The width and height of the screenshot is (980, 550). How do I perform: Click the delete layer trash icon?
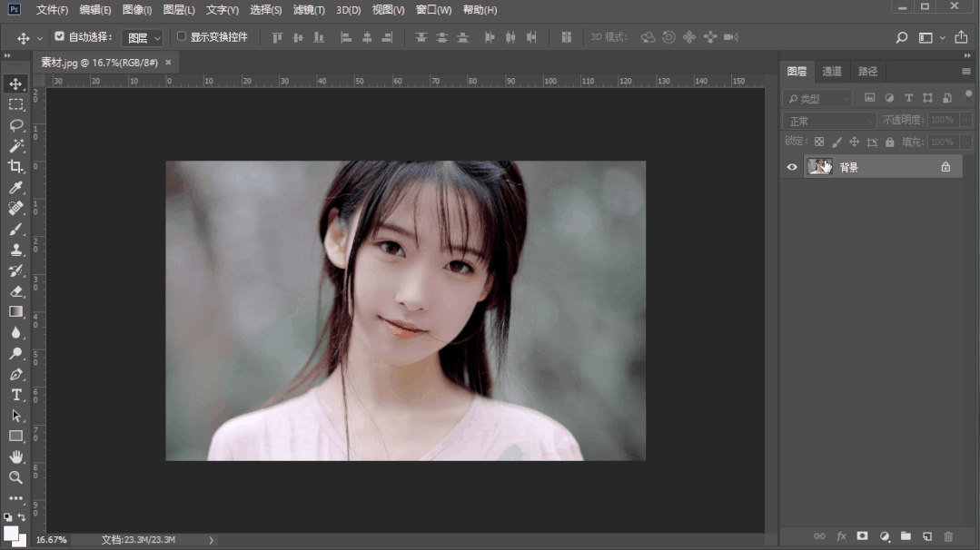948,536
